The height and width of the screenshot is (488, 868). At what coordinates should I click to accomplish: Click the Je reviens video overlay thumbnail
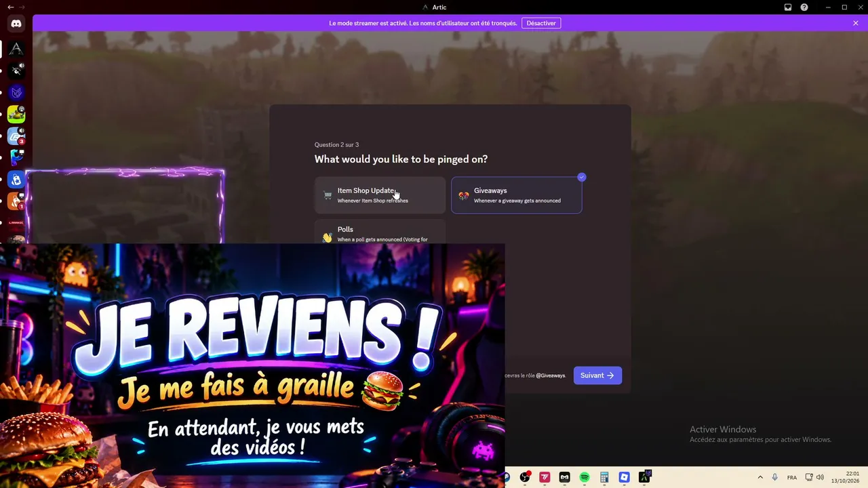pyautogui.click(x=252, y=366)
